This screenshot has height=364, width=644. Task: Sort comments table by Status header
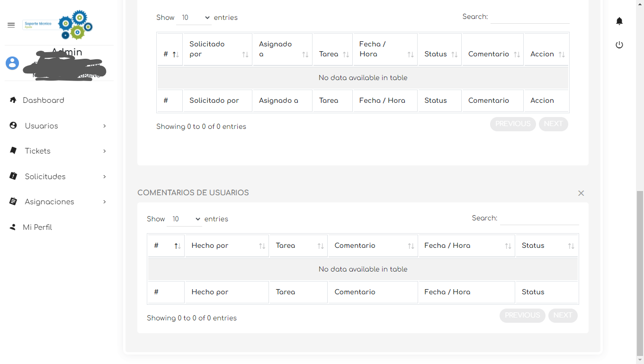point(547,246)
